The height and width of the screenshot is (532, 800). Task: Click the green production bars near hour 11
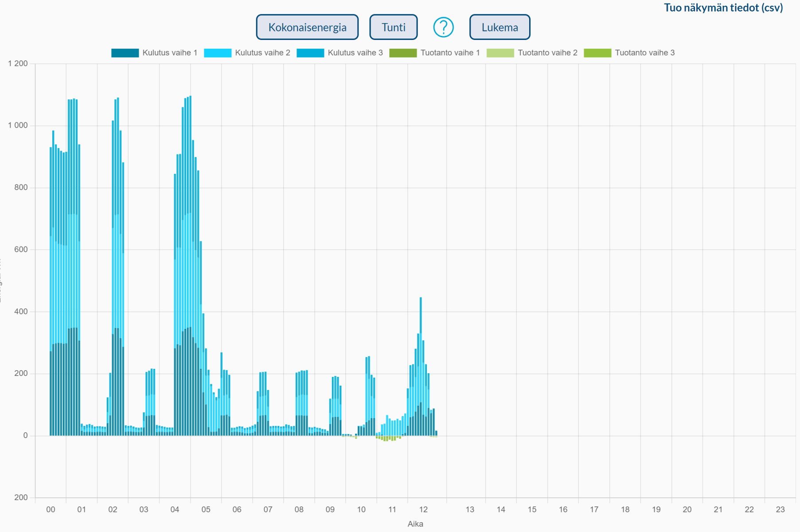point(386,438)
